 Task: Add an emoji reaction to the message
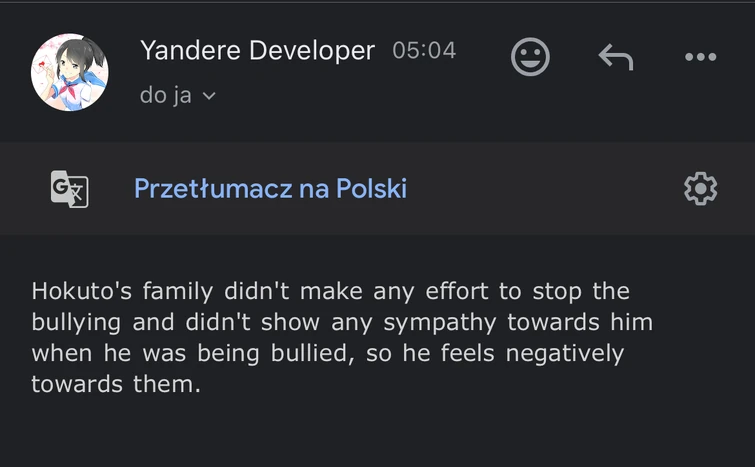click(530, 56)
